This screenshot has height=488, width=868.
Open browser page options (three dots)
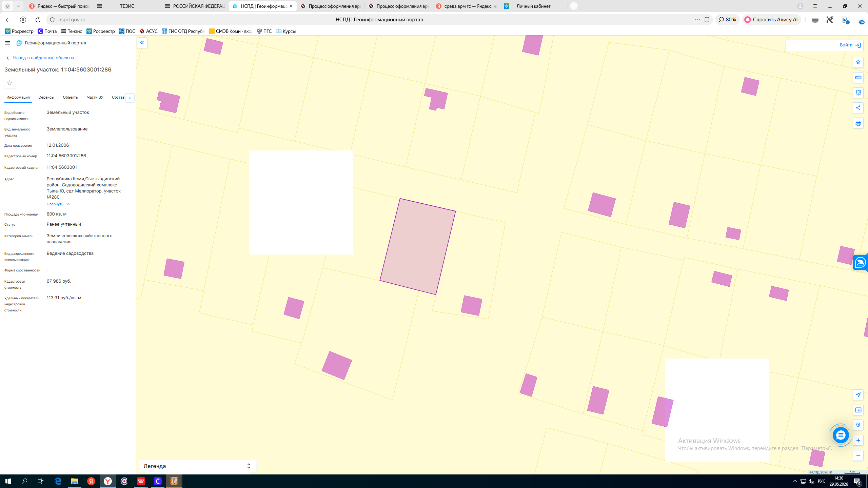click(x=697, y=20)
